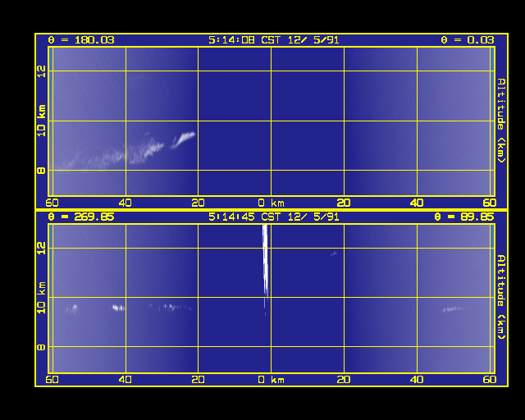Click upper panel's left-side 20 range label
This screenshot has height=420, width=525.
pyautogui.click(x=198, y=203)
